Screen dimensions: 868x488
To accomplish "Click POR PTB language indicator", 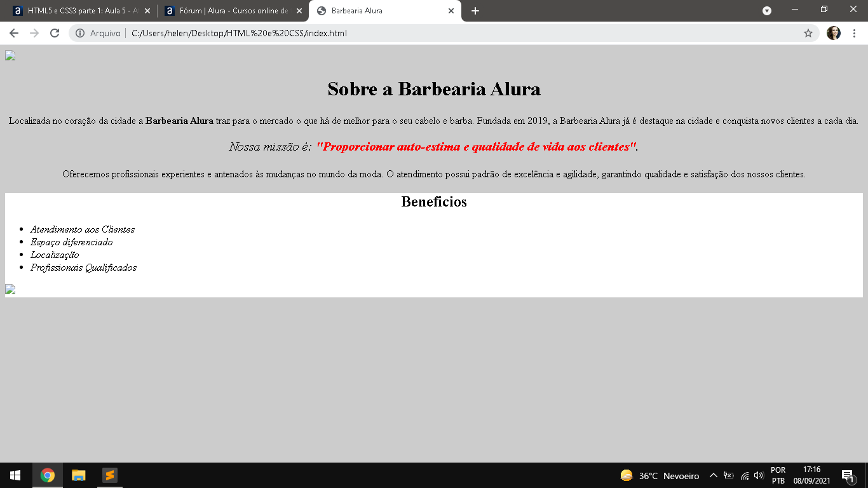I will 778,475.
